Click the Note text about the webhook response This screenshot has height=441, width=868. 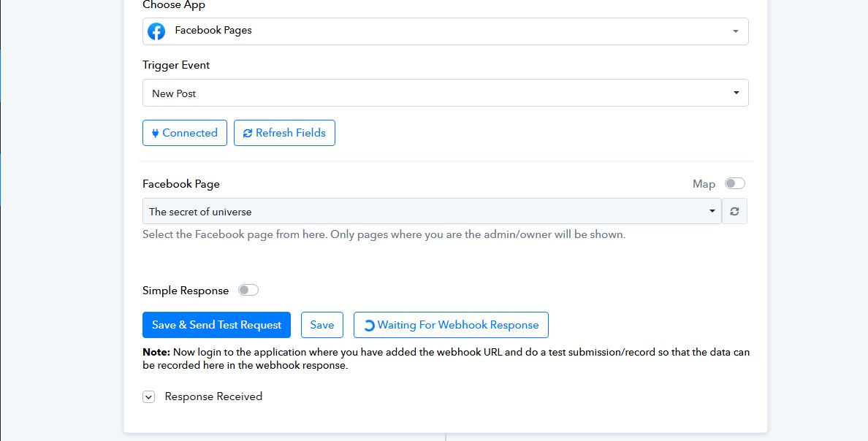446,358
